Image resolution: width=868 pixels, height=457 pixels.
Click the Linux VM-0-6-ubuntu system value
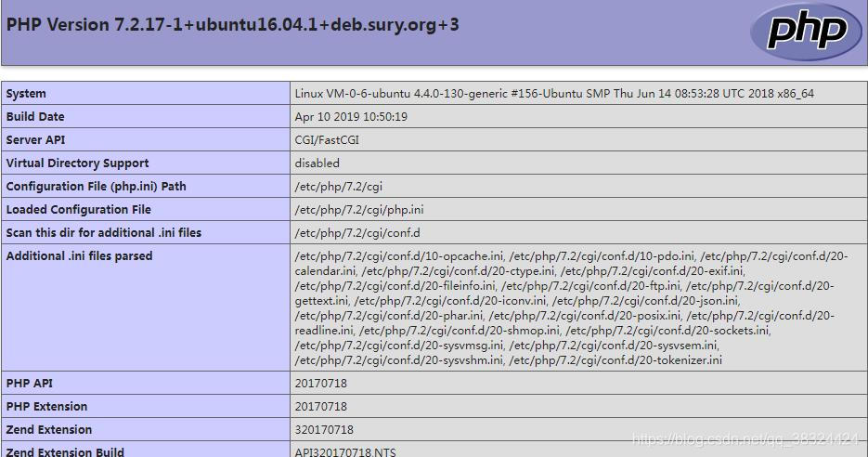tap(554, 94)
